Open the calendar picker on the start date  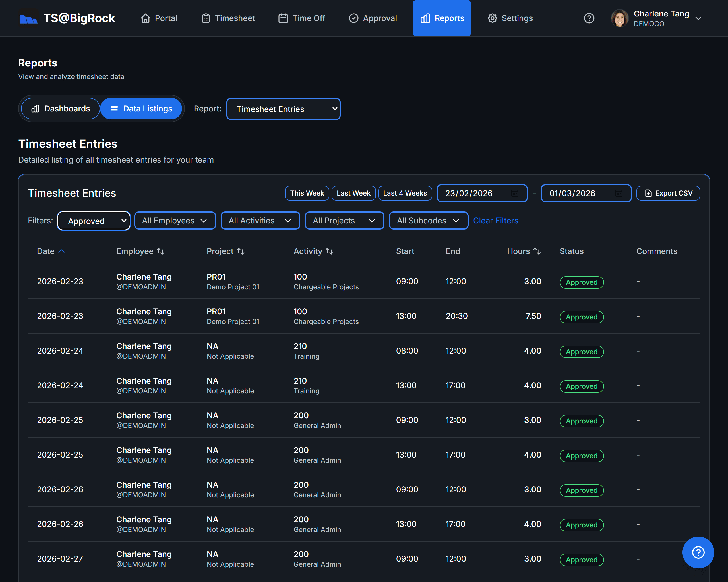point(515,193)
